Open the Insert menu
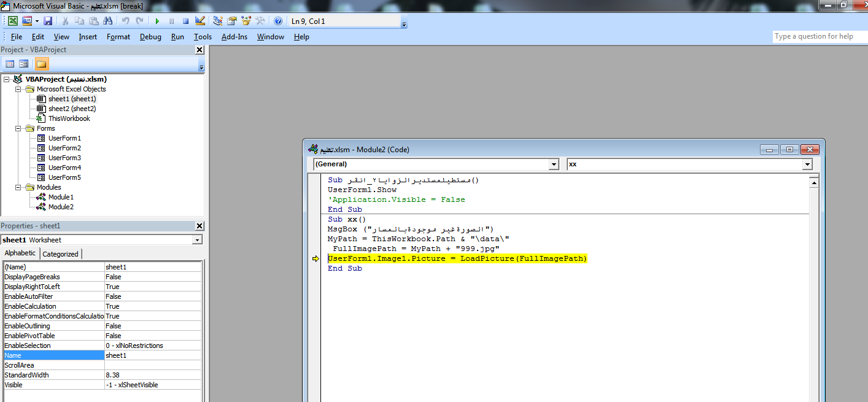 88,37
